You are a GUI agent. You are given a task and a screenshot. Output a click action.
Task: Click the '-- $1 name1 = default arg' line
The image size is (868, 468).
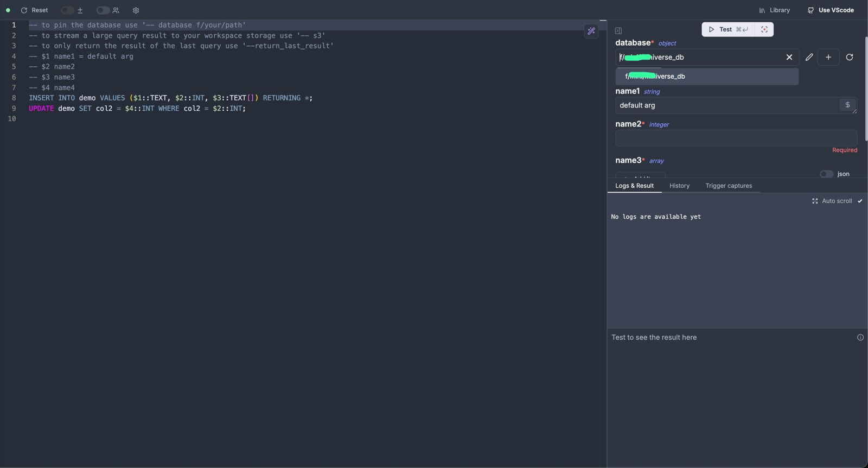(81, 56)
